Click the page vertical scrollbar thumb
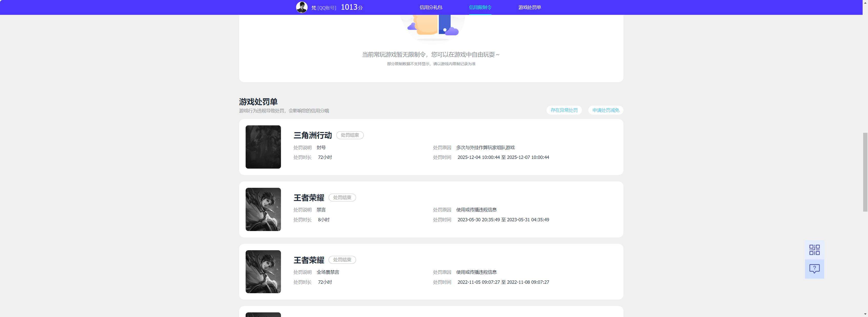Image resolution: width=868 pixels, height=317 pixels. tap(865, 172)
